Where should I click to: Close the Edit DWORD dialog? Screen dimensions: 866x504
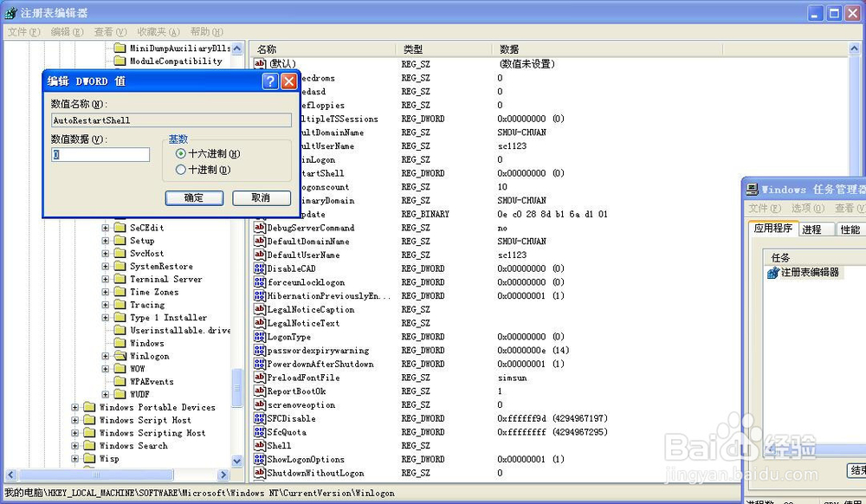coord(289,81)
